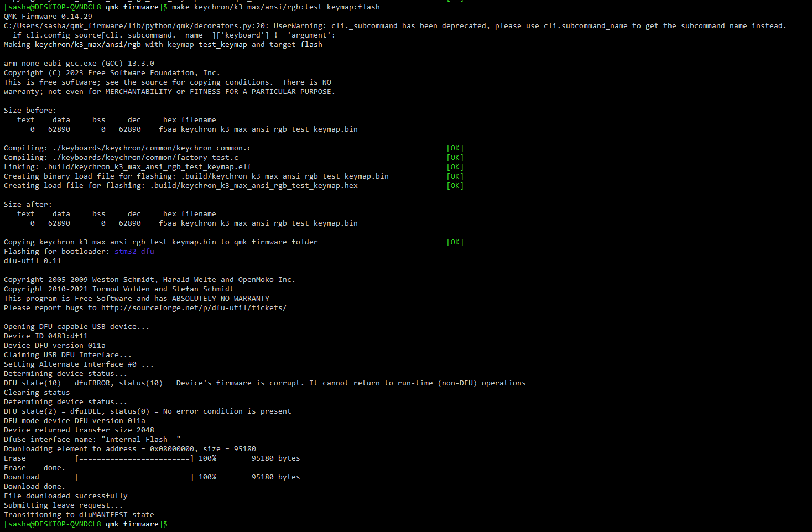
Task: Click the OK status for the Copying line
Action: click(x=455, y=242)
